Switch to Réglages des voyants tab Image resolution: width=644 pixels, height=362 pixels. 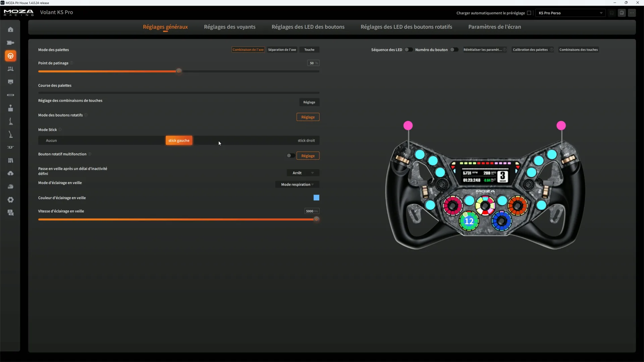pyautogui.click(x=230, y=27)
